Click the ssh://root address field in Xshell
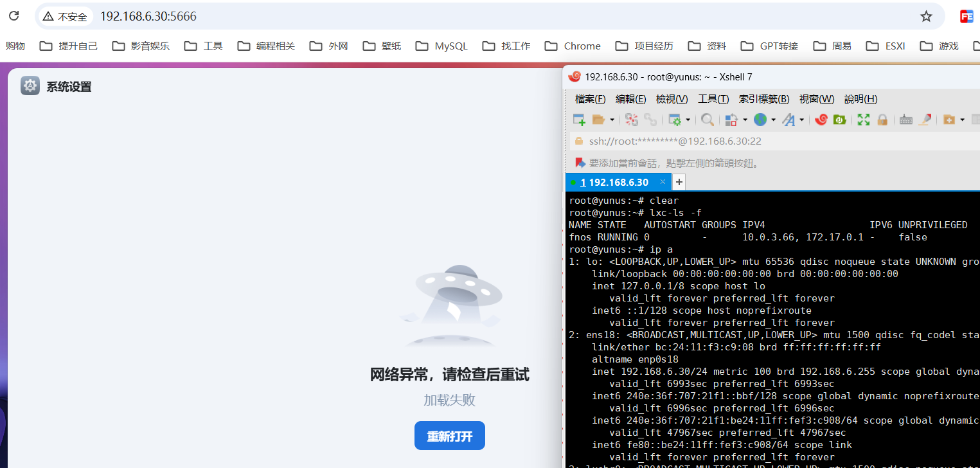 point(774,141)
